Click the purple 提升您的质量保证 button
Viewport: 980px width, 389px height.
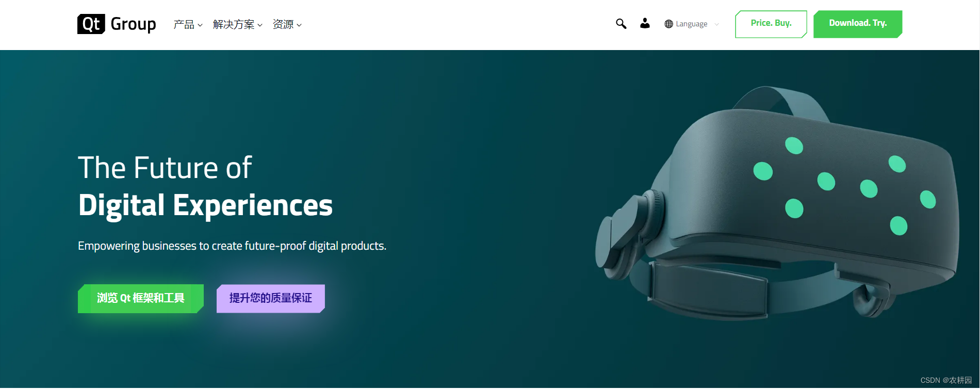271,299
